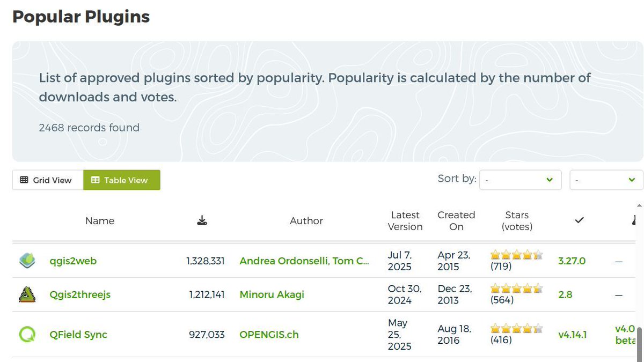This screenshot has width=644, height=362.
Task: Open the second Sort by dropdown
Action: (x=605, y=180)
